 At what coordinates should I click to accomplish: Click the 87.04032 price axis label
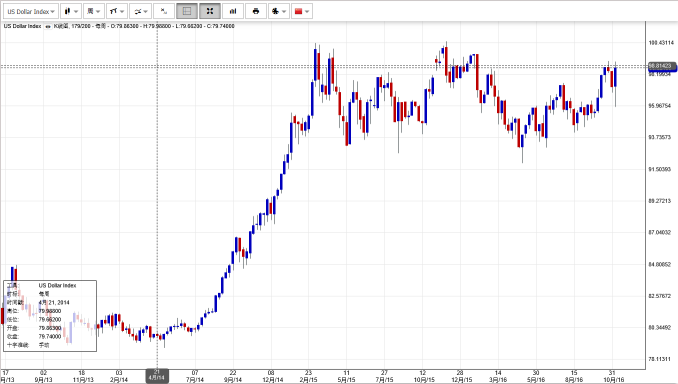659,232
